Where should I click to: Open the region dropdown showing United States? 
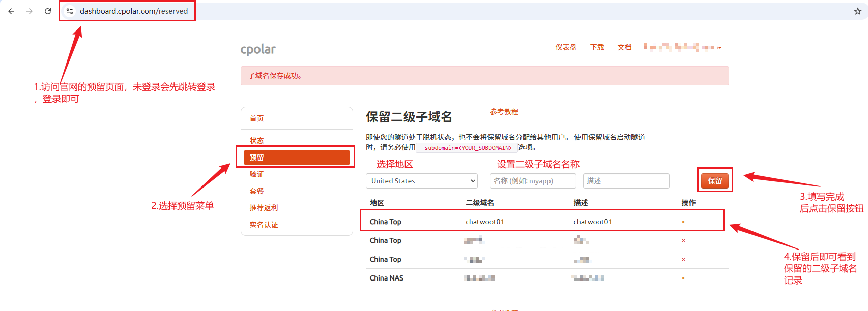pos(421,181)
